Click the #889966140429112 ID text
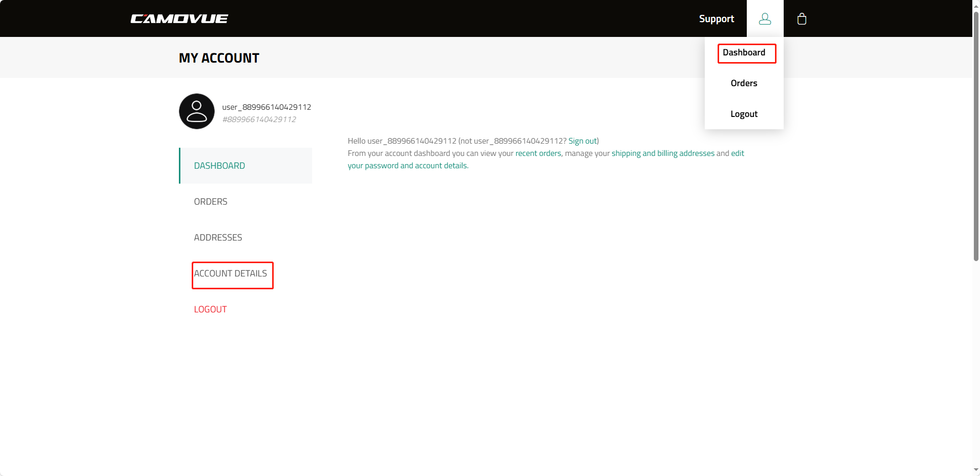This screenshot has height=476, width=980. point(259,120)
